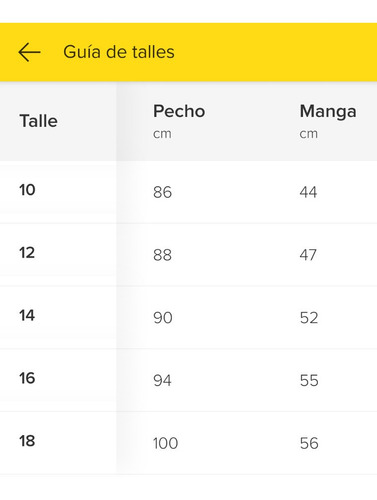Select the Guía de talles title
Screen dimensions: 377x500
click(x=119, y=52)
